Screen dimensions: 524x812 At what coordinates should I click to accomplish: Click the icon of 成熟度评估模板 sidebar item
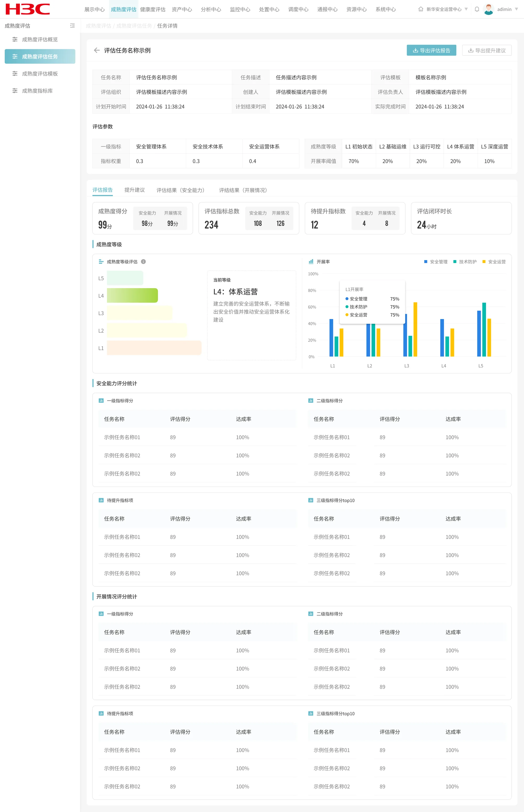pos(15,74)
